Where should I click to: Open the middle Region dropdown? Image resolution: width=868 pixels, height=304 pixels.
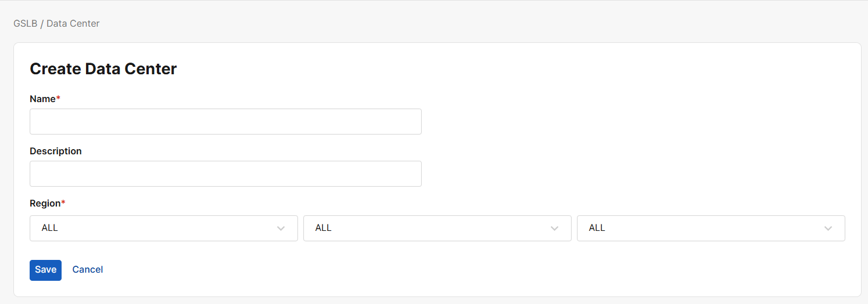point(437,228)
